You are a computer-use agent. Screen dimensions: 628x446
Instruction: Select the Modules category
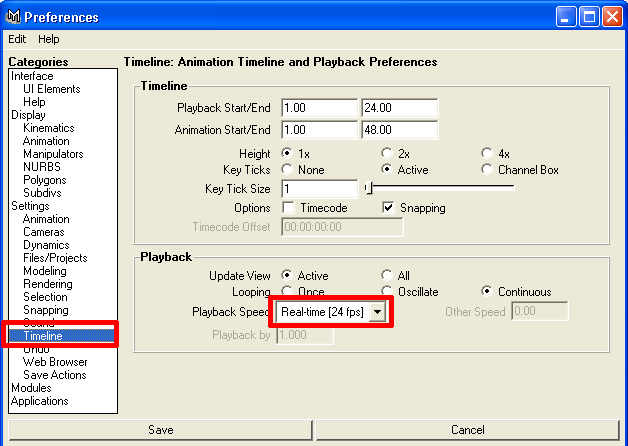[x=31, y=388]
